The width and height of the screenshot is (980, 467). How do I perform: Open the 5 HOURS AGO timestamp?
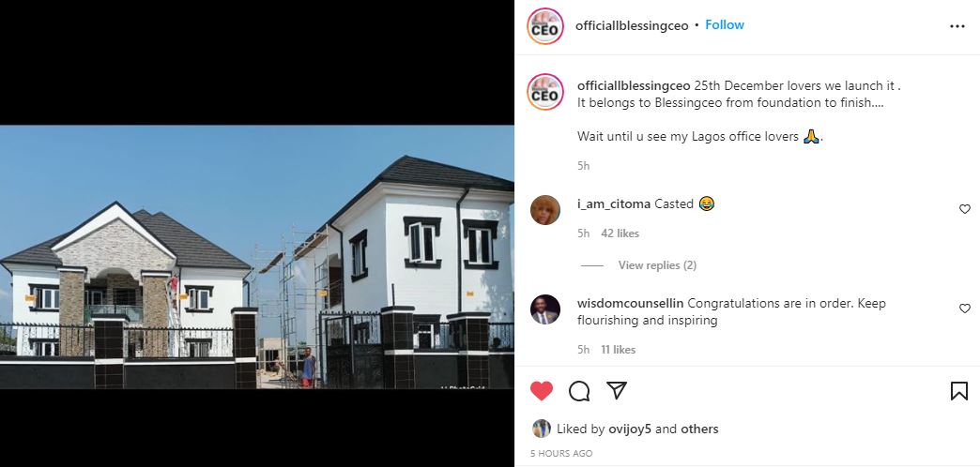561,453
